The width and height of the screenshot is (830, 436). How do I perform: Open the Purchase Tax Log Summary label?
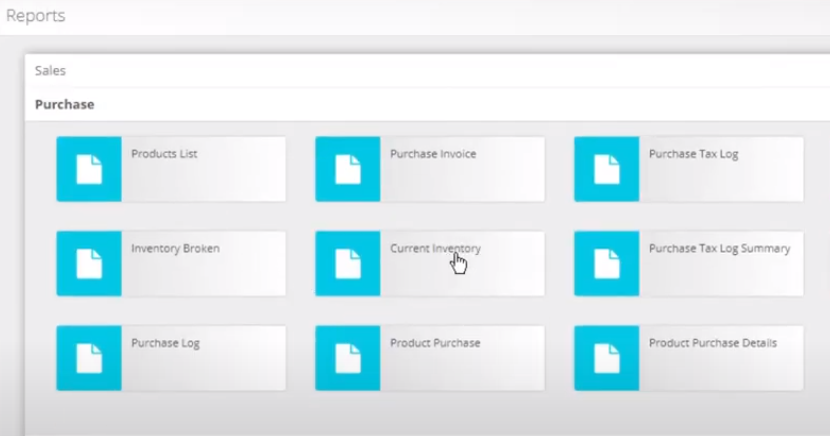click(719, 249)
